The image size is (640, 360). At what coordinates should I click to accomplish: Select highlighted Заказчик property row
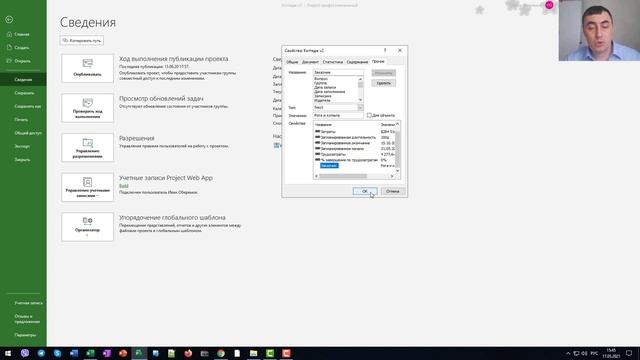click(x=329, y=166)
